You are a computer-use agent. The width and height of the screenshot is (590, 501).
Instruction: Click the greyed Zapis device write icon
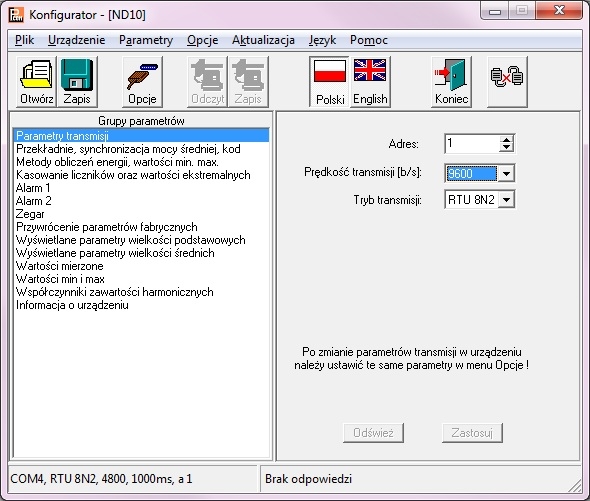click(x=248, y=82)
